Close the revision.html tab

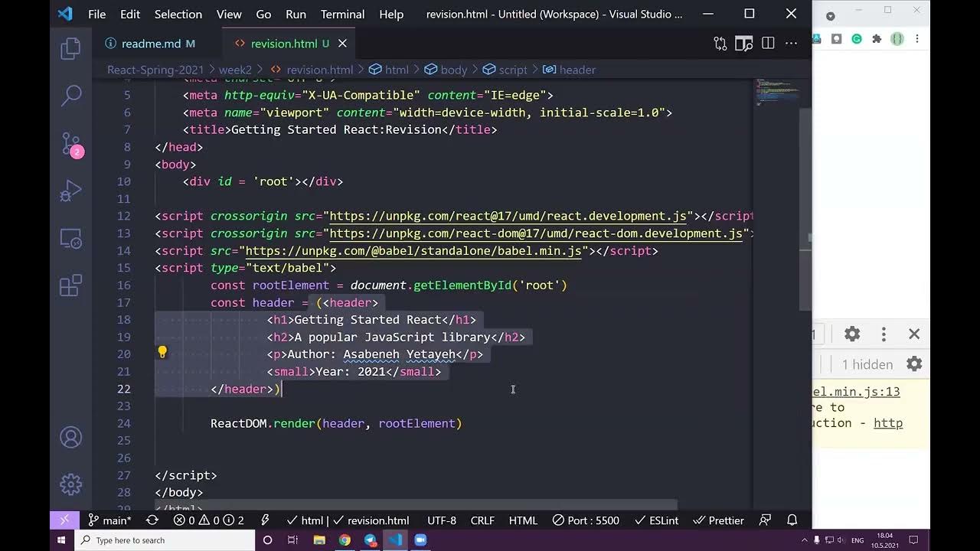pos(342,44)
